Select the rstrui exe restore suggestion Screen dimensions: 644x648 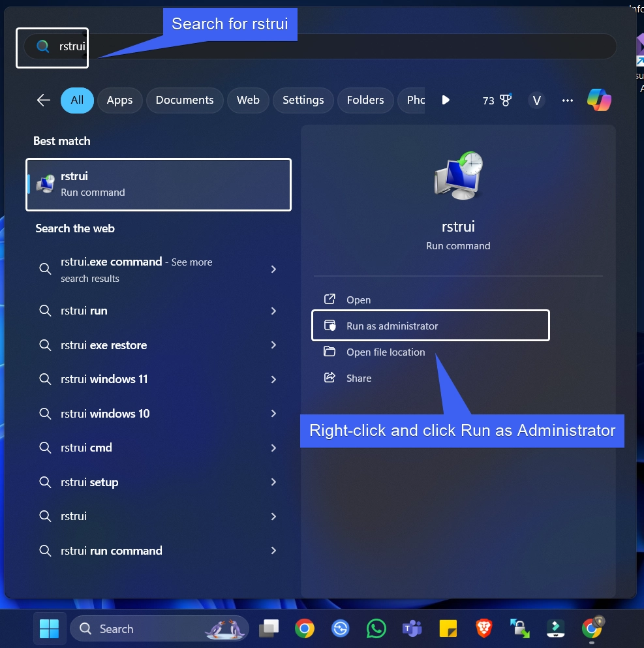(x=104, y=345)
